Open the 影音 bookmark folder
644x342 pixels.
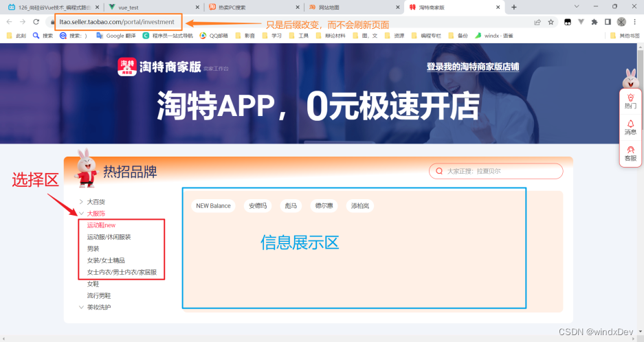tap(245, 36)
